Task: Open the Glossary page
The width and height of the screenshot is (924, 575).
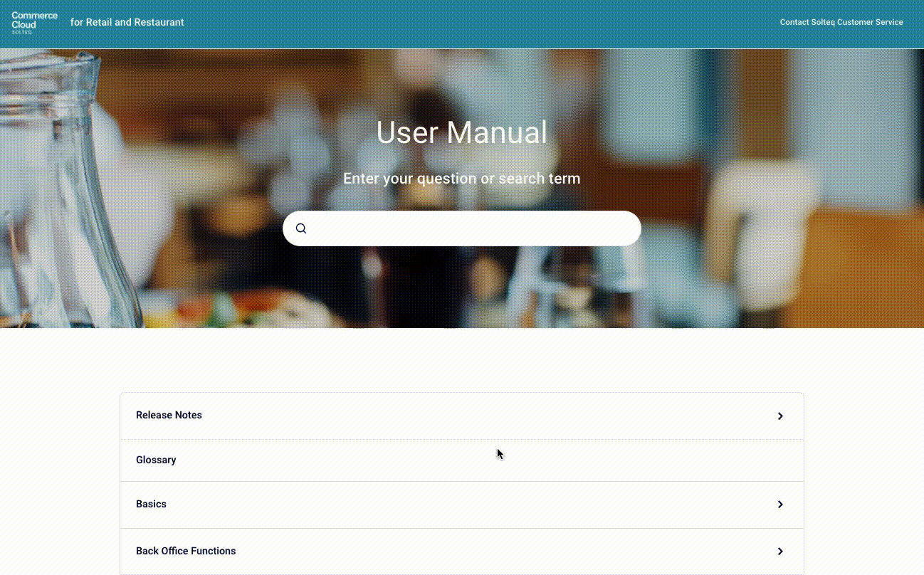Action: [x=156, y=460]
